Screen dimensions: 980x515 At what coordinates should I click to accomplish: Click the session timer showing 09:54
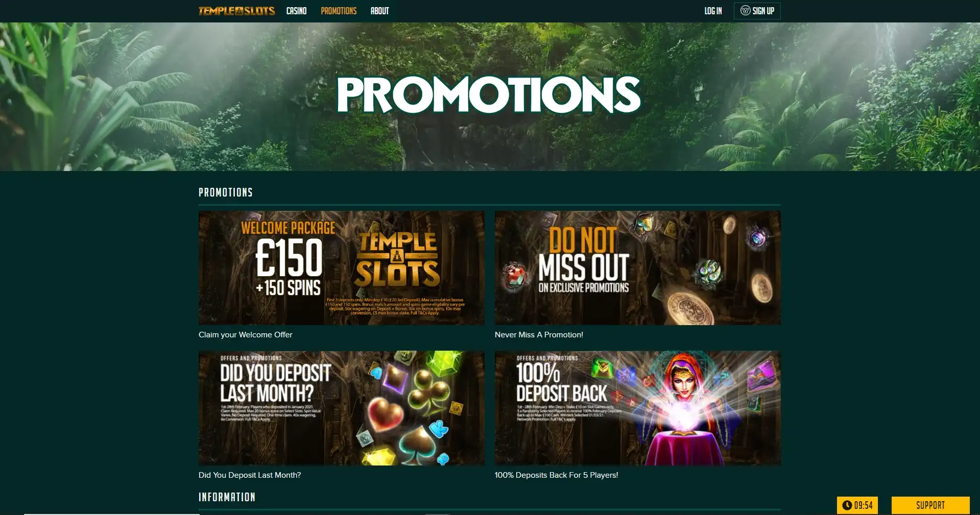pos(857,505)
